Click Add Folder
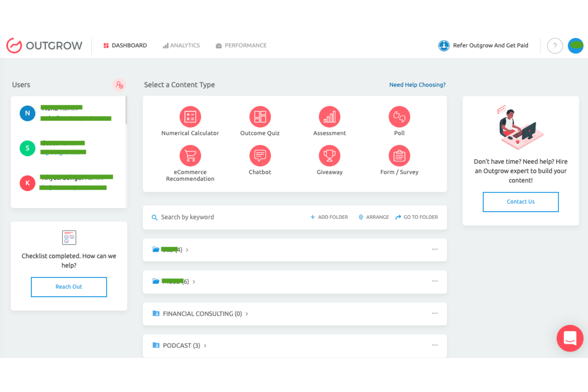The height and width of the screenshot is (392, 588). 329,217
